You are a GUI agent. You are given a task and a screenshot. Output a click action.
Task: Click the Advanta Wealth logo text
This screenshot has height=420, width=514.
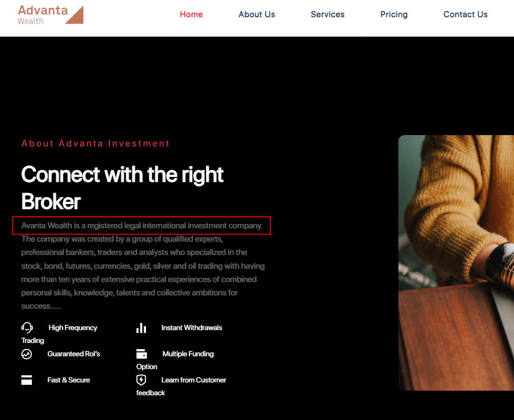[43, 15]
